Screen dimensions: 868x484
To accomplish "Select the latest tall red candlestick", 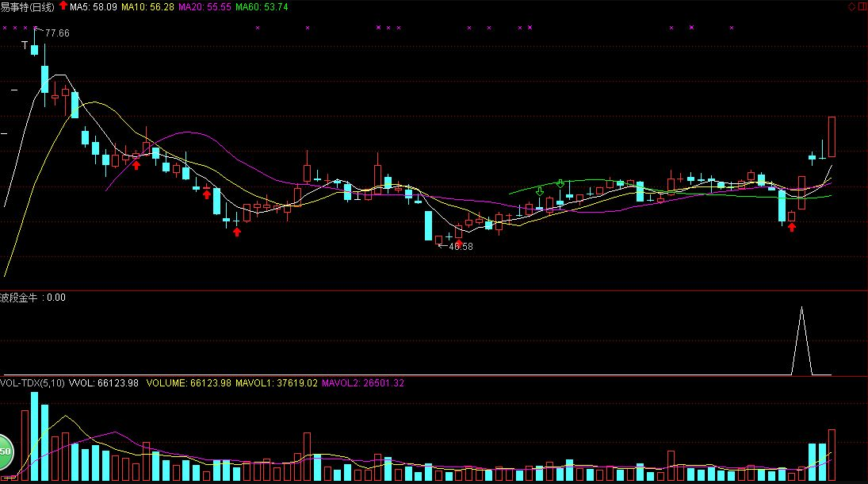I will [832, 137].
